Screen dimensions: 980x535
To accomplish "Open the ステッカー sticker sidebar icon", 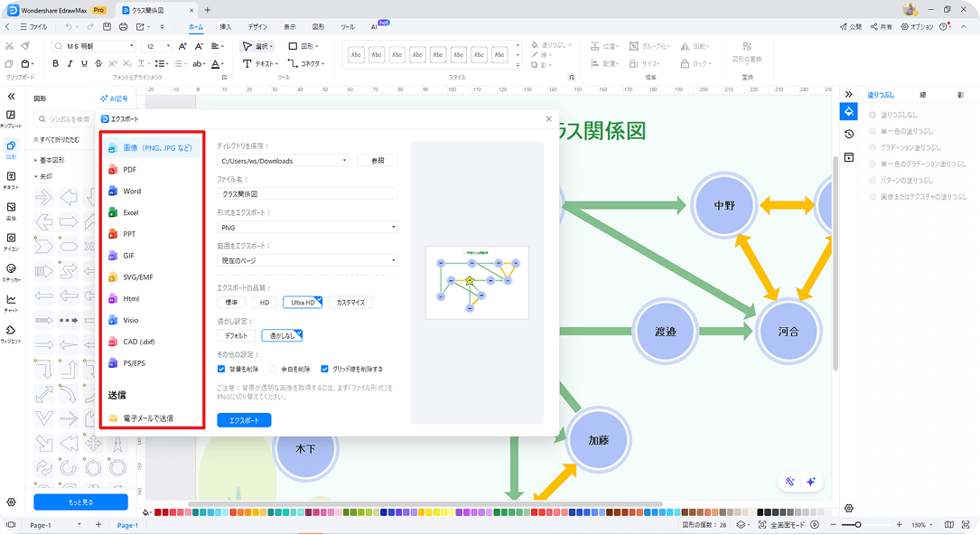I will [x=11, y=273].
